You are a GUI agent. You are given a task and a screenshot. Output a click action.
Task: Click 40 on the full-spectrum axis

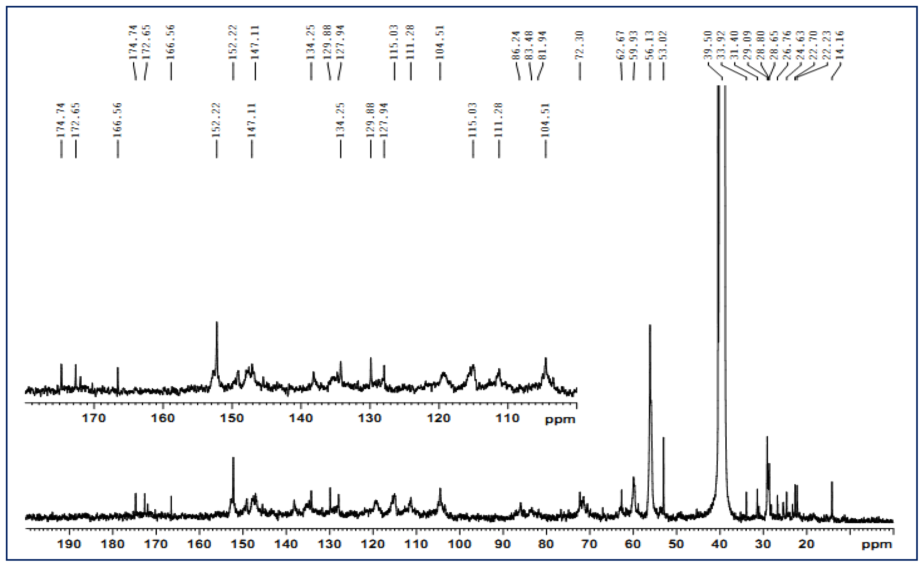(x=720, y=544)
